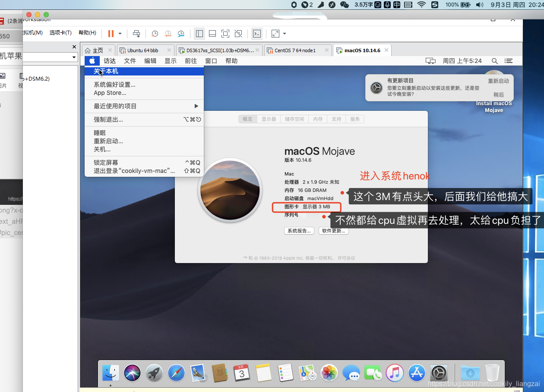Click the display mirroring icon in guest menu bar
This screenshot has height=392, width=544.
(x=430, y=61)
